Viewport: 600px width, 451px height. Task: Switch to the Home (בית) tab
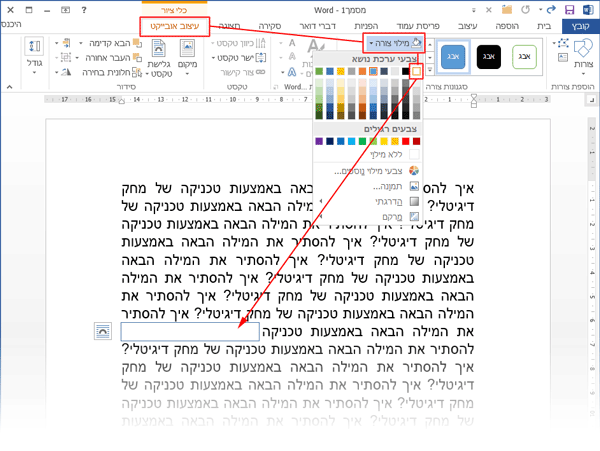tap(544, 26)
